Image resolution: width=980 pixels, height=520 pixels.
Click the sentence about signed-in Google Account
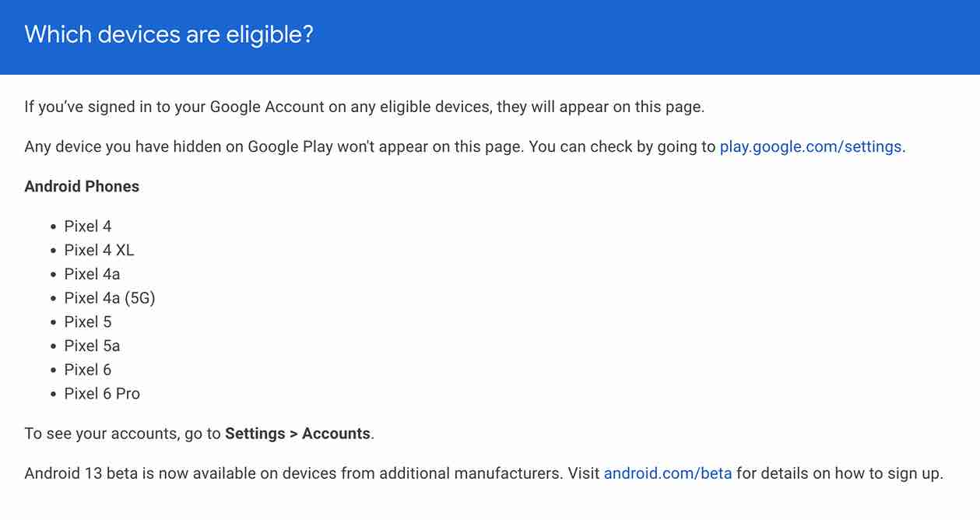(x=364, y=107)
